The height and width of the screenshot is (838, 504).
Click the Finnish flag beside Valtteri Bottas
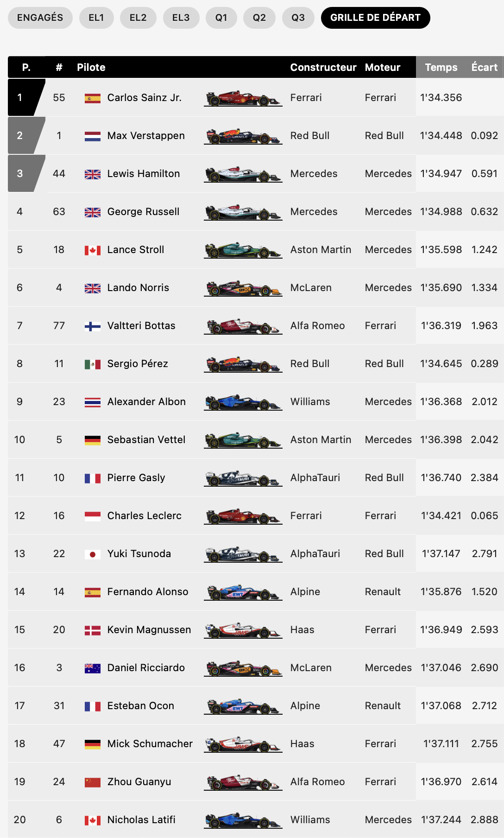pyautogui.click(x=93, y=326)
